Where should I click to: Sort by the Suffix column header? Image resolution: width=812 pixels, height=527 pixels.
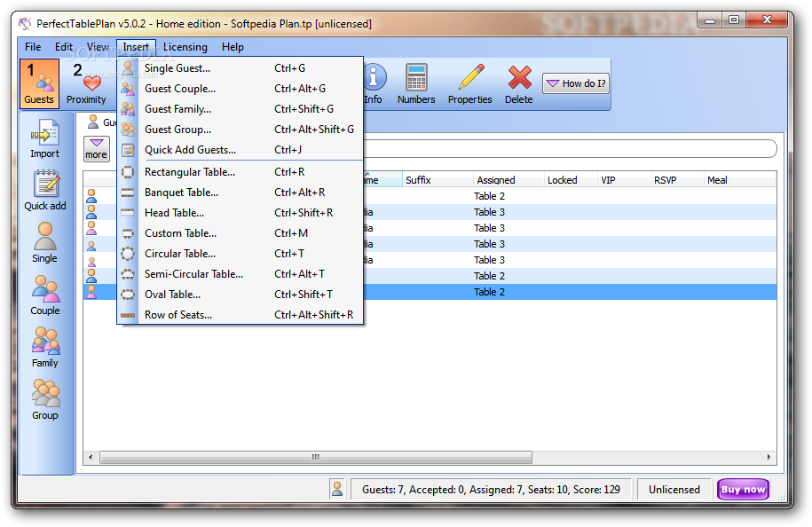click(438, 179)
